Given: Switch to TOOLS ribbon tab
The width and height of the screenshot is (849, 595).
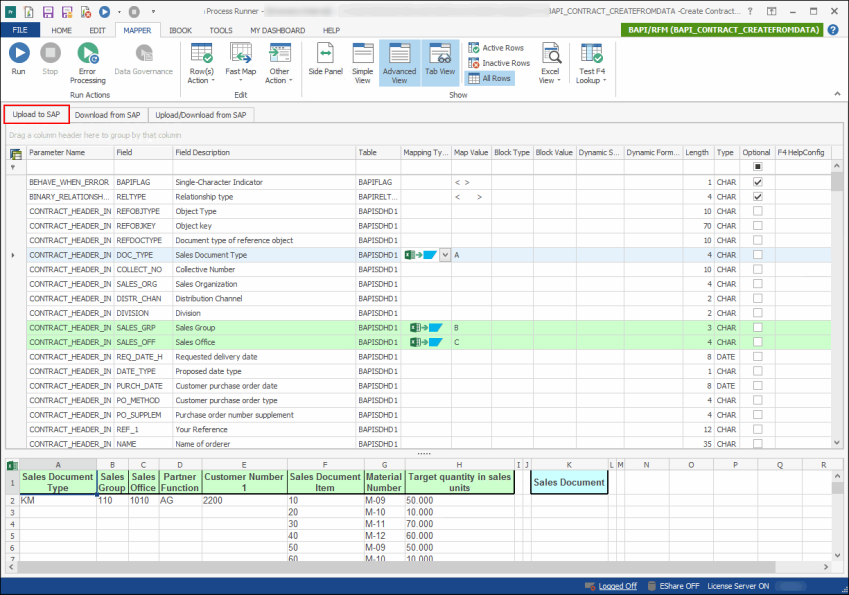Looking at the screenshot, I should pyautogui.click(x=221, y=30).
